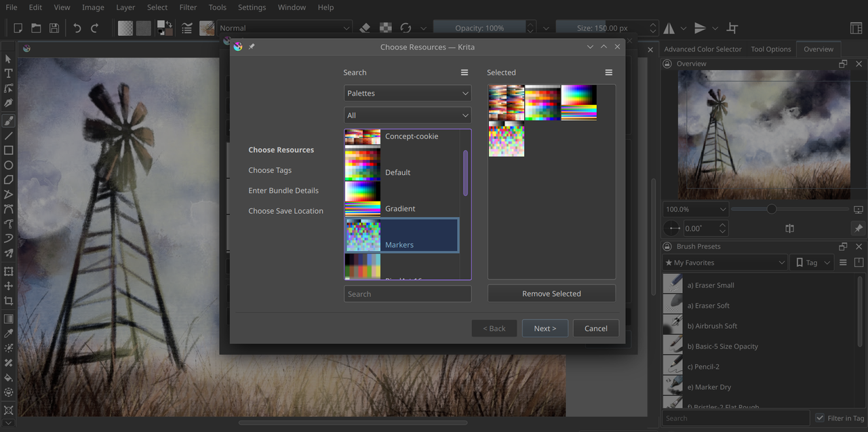Reload the original brush preset
868x432 pixels.
(406, 28)
